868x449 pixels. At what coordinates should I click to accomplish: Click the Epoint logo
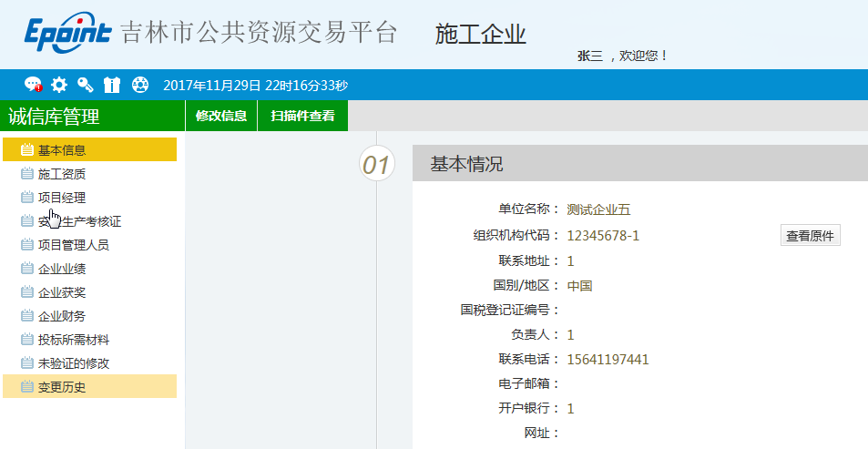coord(67,33)
